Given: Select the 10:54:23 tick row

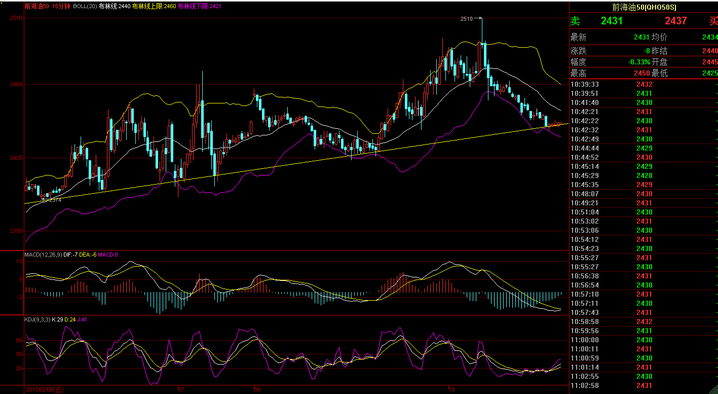Looking at the screenshot, I should tap(643, 249).
